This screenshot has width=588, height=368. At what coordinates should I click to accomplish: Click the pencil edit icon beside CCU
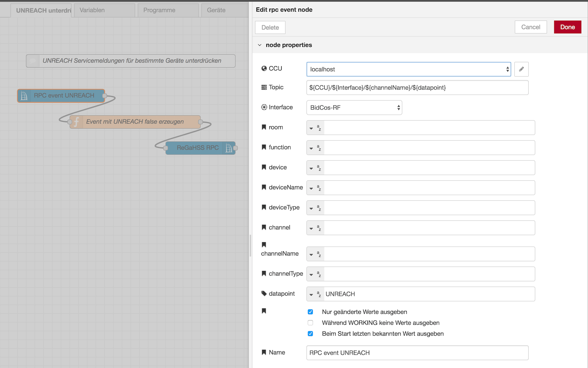click(x=521, y=69)
